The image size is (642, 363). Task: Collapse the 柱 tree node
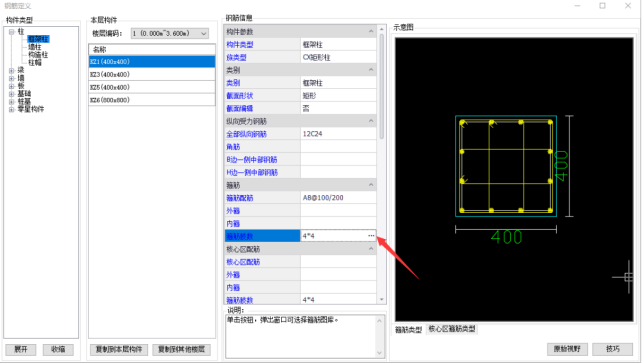11,32
